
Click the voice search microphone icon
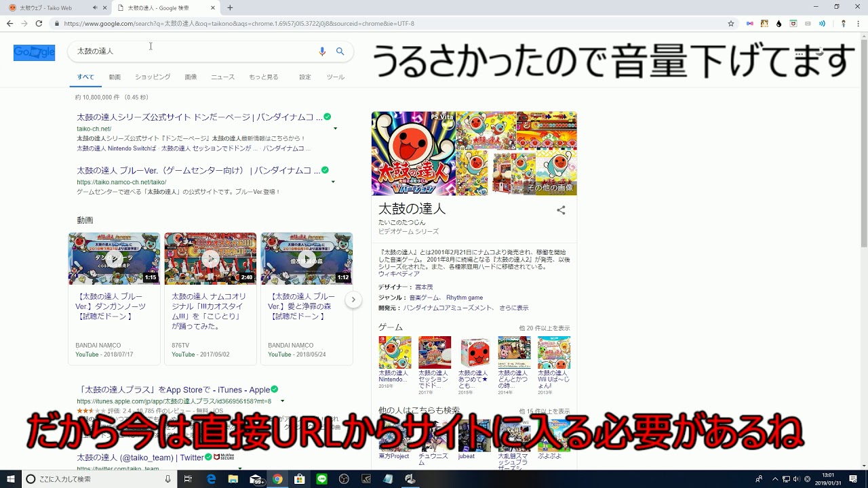point(322,52)
